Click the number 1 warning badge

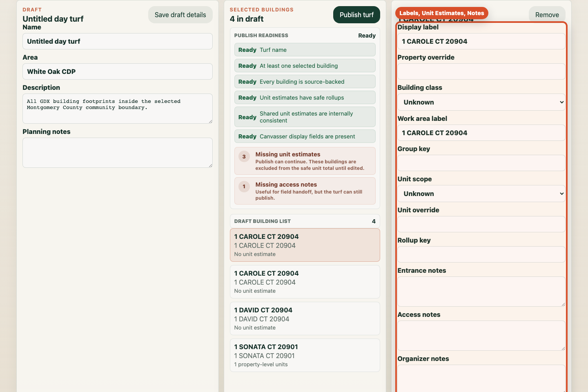coord(244,187)
